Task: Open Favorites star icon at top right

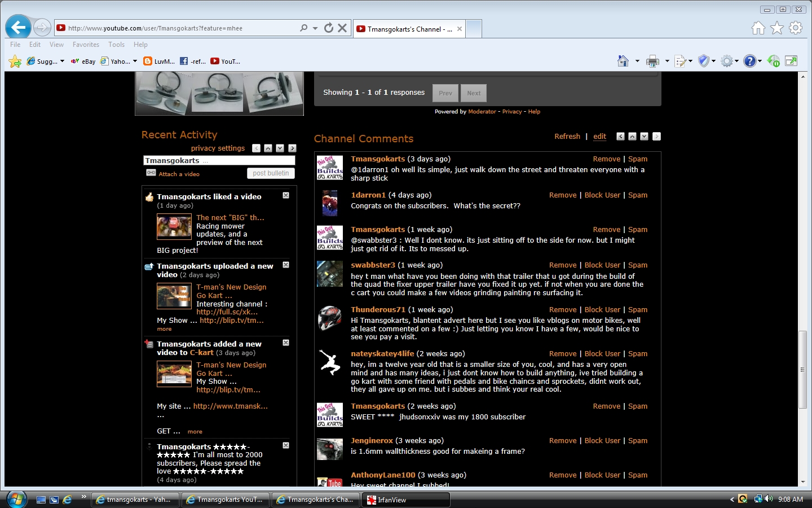Action: [x=777, y=28]
